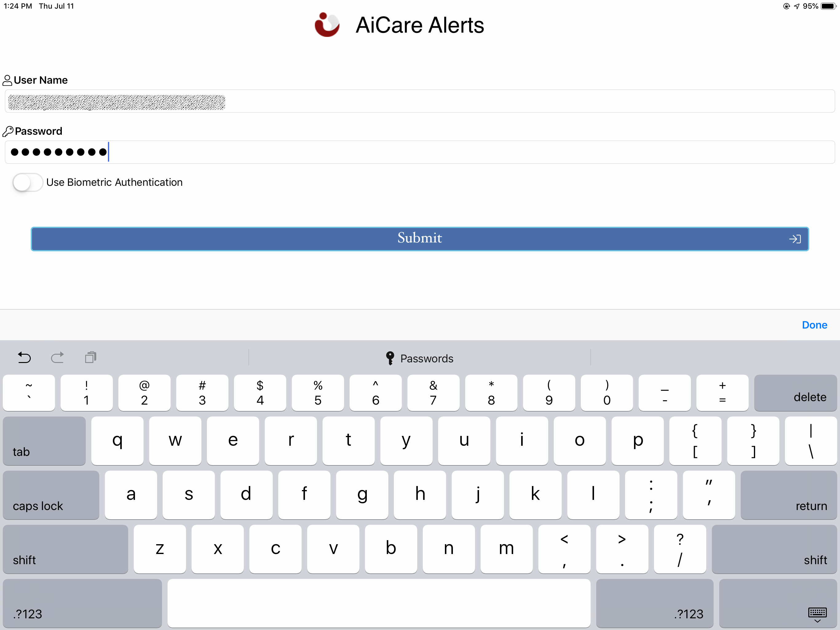
Task: Tap the tilde backtick key
Action: point(29,393)
